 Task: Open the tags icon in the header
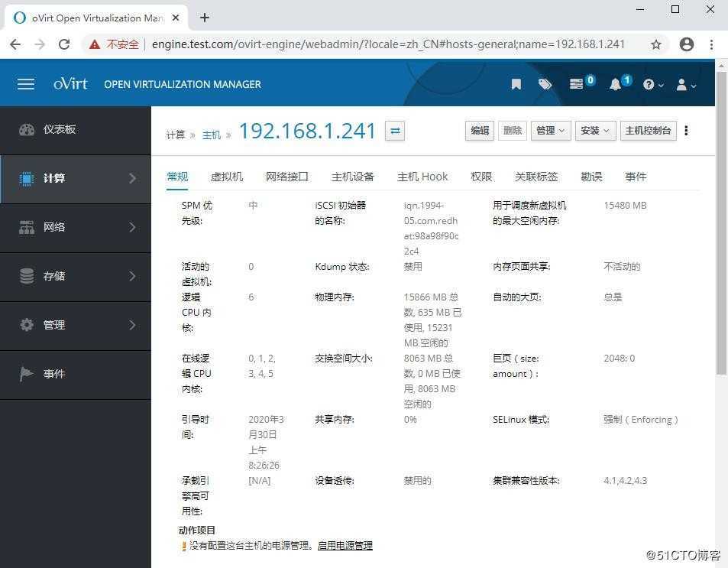point(545,84)
